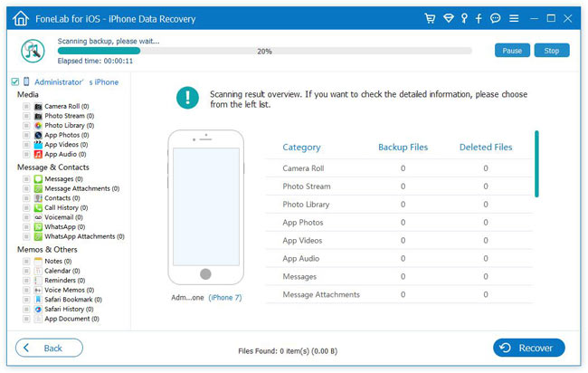Select the Contacts icon
Image resolution: width=588 pixels, height=373 pixels.
(38, 198)
